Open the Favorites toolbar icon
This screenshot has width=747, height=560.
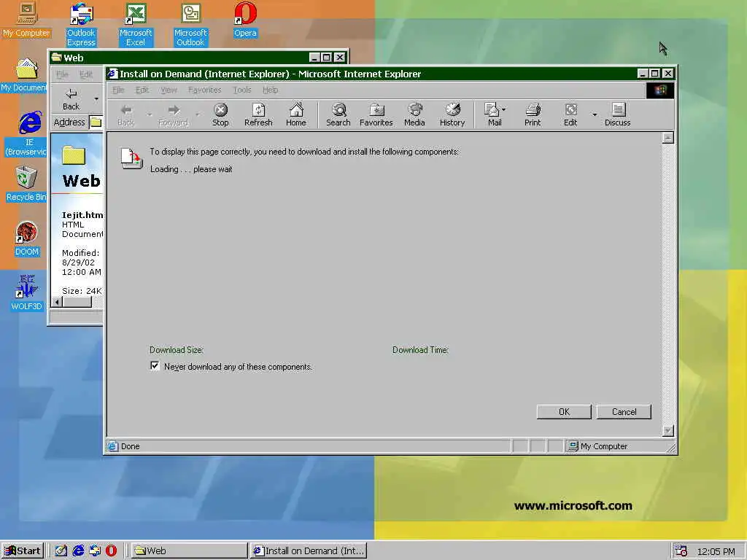pyautogui.click(x=376, y=114)
